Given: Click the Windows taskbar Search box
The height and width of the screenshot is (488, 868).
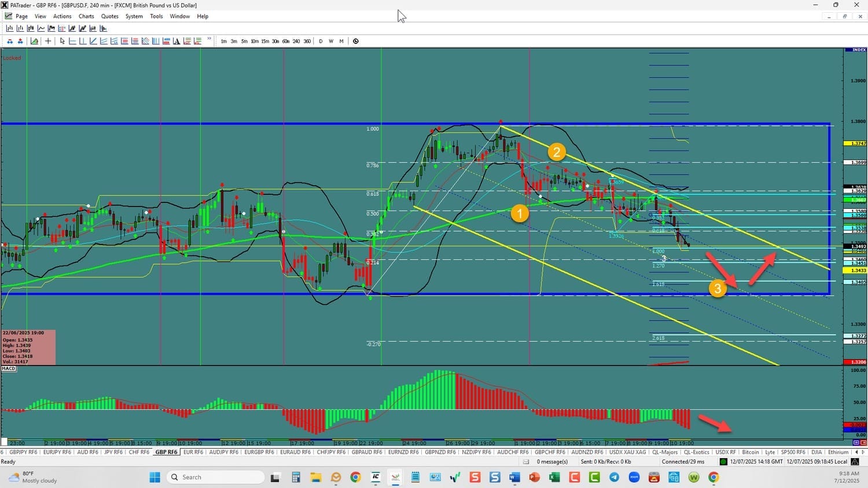Looking at the screenshot, I should click(x=215, y=477).
